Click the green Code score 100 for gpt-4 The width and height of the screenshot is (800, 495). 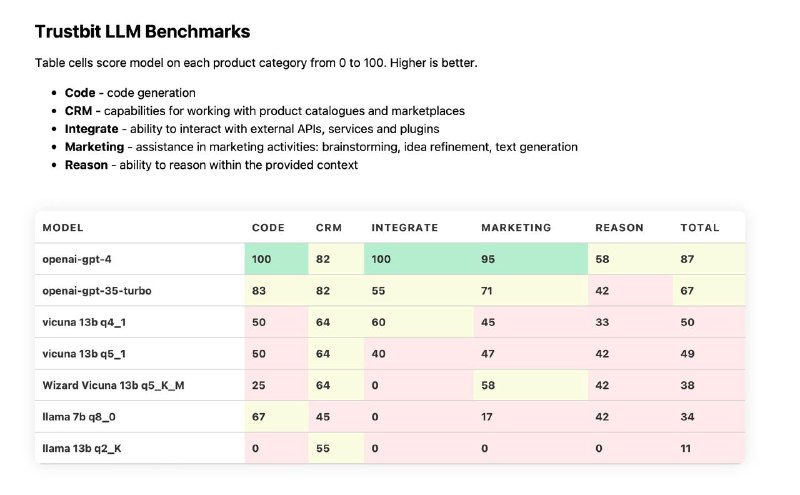pos(261,259)
